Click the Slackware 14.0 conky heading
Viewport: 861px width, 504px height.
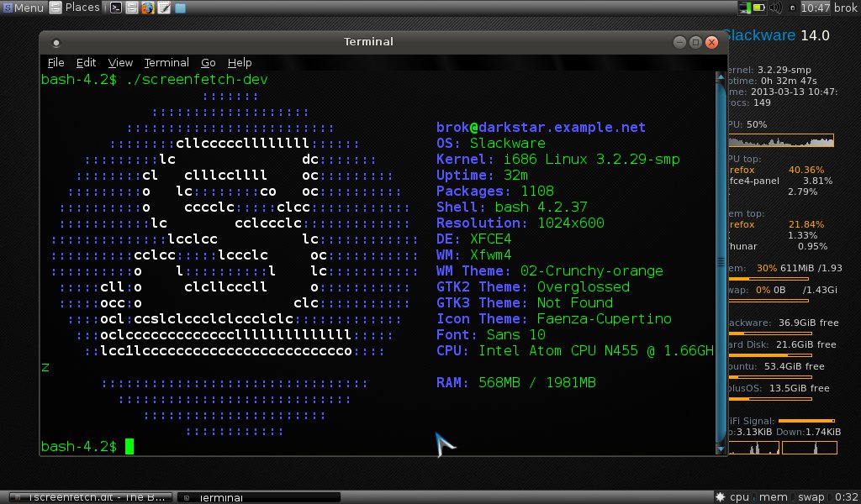pos(776,35)
